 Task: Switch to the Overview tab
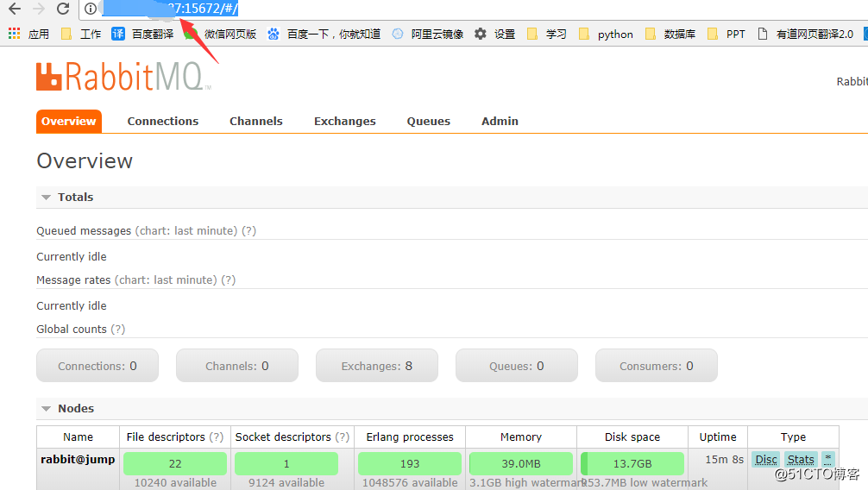[x=69, y=122]
